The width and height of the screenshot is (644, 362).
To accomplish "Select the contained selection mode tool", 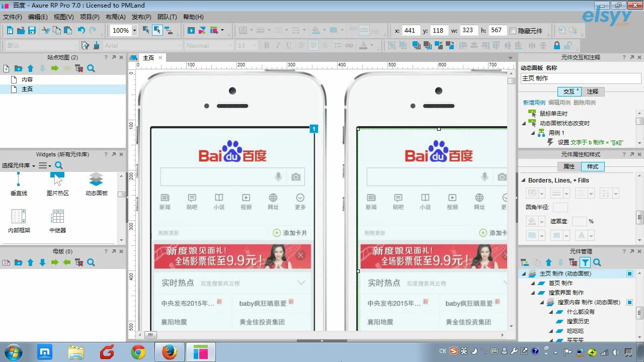I will click(x=157, y=30).
